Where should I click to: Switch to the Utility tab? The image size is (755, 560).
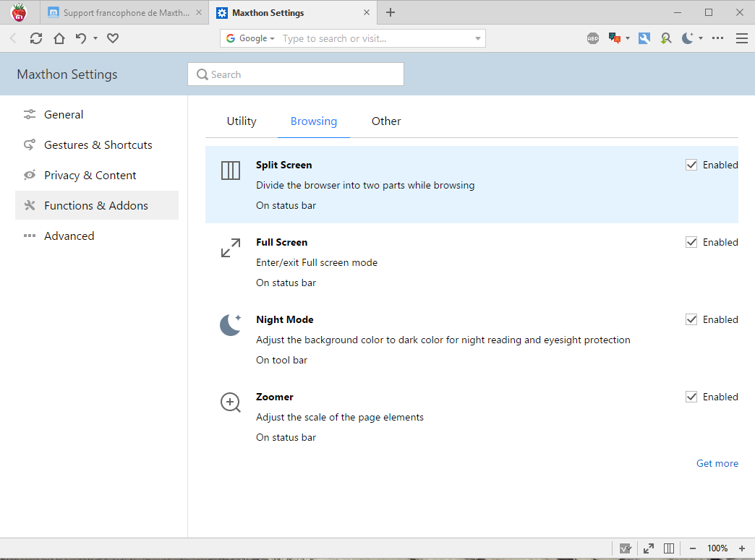point(242,121)
